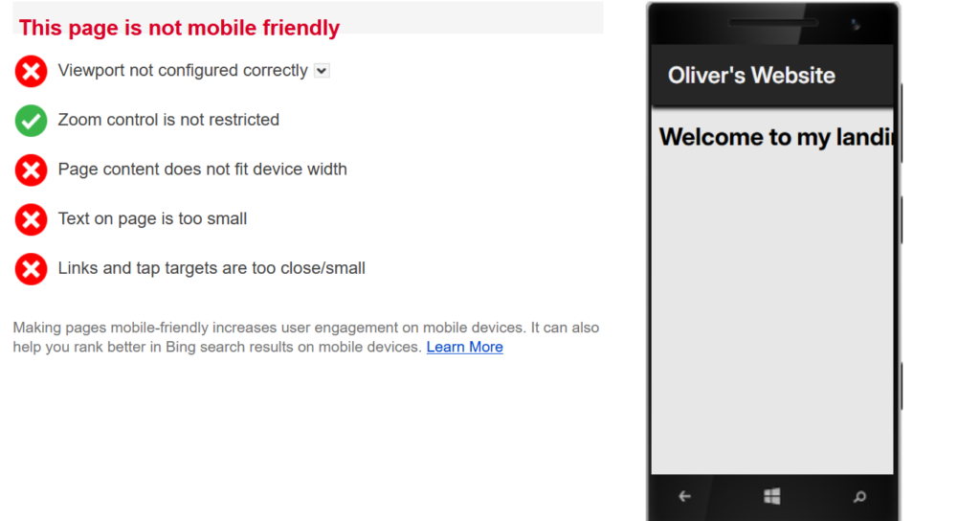Viewport: 980px width, 521px height.
Task: Tap the 'Welcome to my landing' heading in preview
Action: pyautogui.click(x=775, y=137)
